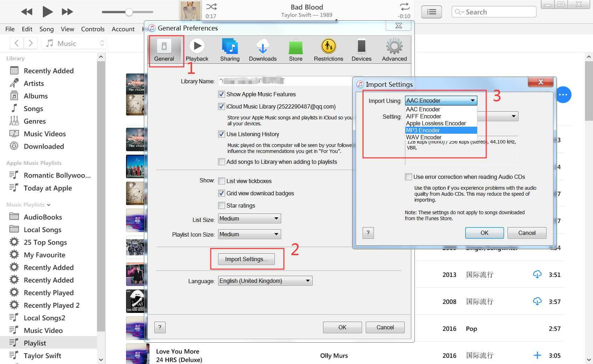Toggle iCloud Music Library checkbox
This screenshot has height=364, width=593.
[x=221, y=106]
